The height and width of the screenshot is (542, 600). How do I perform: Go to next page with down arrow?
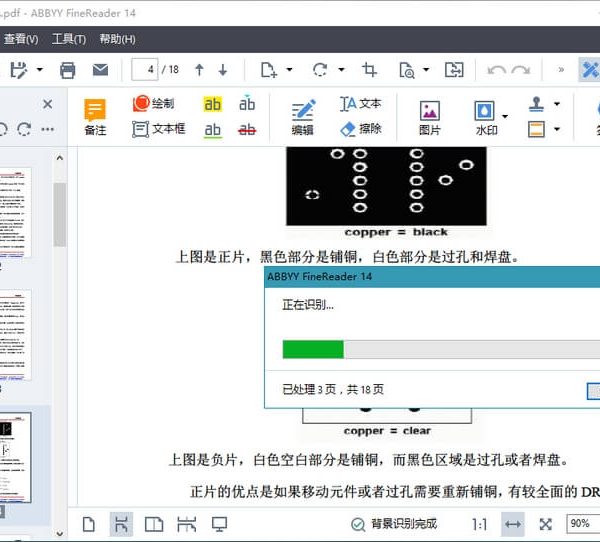222,70
